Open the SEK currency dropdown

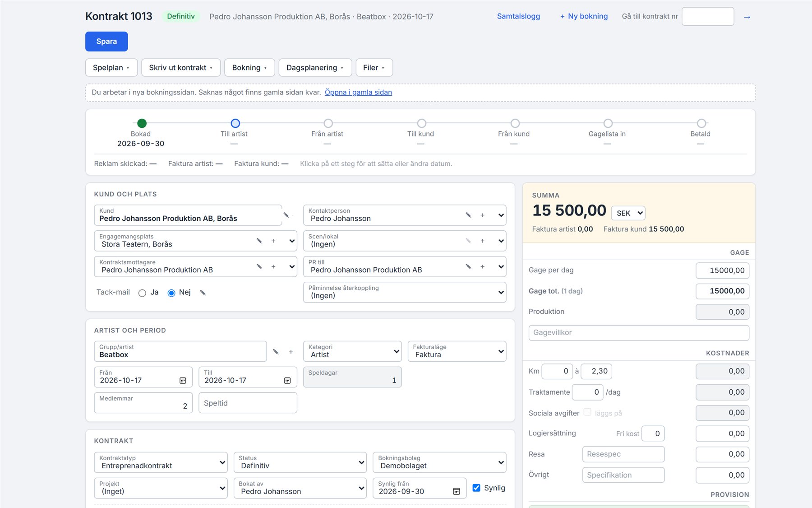[x=628, y=213]
